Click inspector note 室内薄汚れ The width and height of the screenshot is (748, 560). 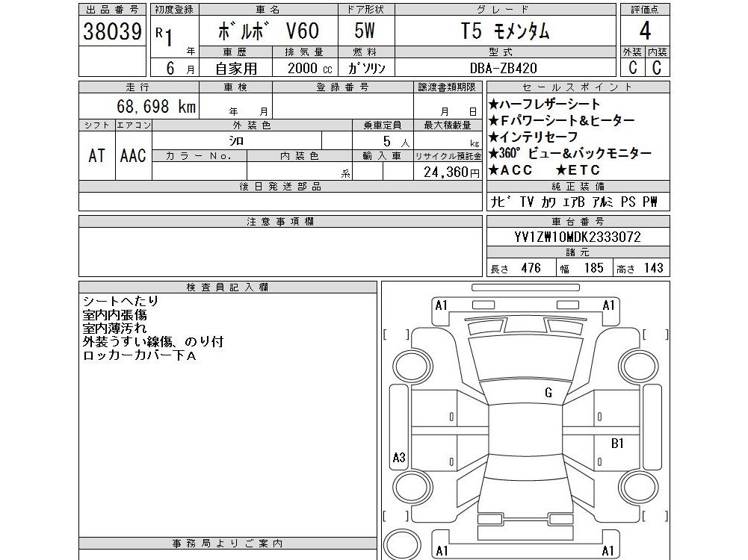tap(114, 329)
